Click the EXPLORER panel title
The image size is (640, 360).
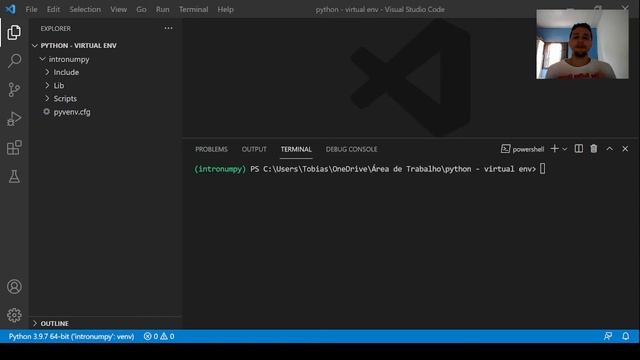pyautogui.click(x=56, y=29)
